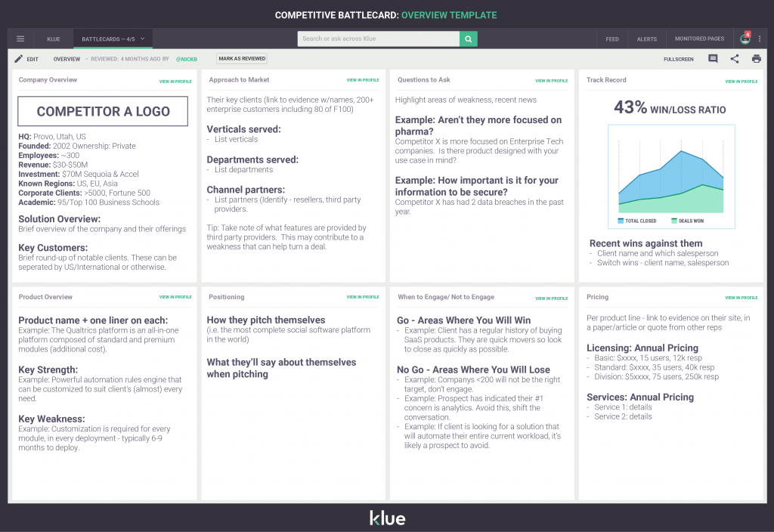The width and height of the screenshot is (774, 532).
Task: Click the share icon
Action: 735,59
